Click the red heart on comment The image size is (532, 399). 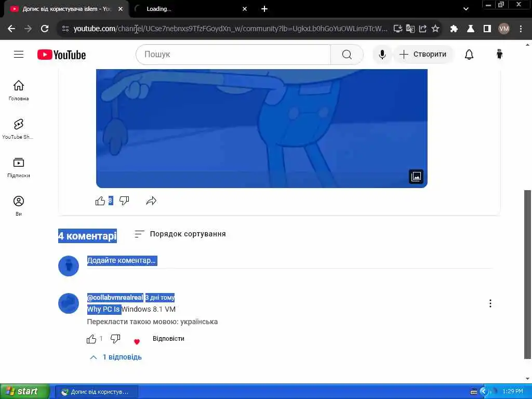137,342
